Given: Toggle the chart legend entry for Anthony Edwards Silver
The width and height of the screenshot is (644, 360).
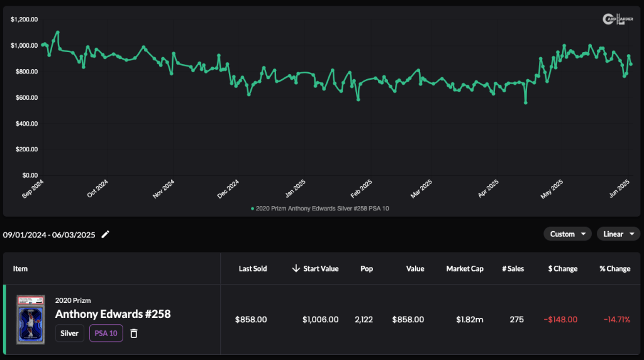Looking at the screenshot, I should click(320, 209).
